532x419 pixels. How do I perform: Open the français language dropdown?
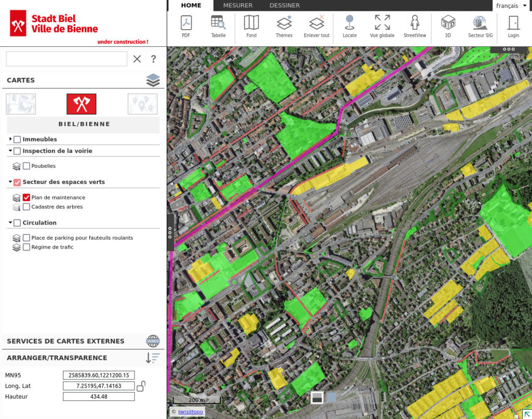tap(511, 6)
